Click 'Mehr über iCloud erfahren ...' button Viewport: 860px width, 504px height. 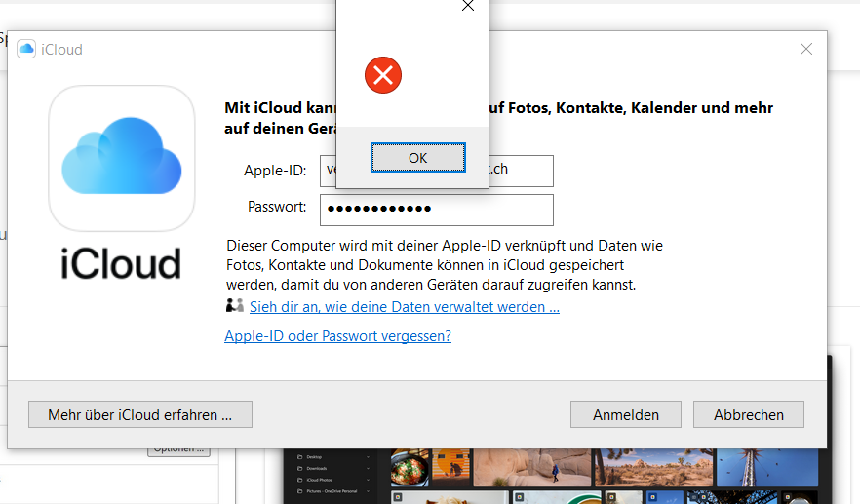pyautogui.click(x=140, y=414)
